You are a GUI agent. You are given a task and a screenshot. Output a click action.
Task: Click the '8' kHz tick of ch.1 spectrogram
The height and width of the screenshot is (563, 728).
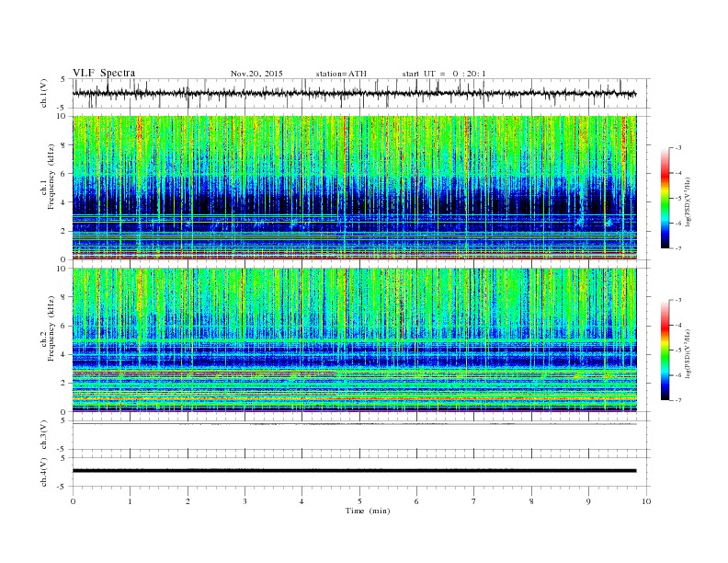[x=64, y=145]
